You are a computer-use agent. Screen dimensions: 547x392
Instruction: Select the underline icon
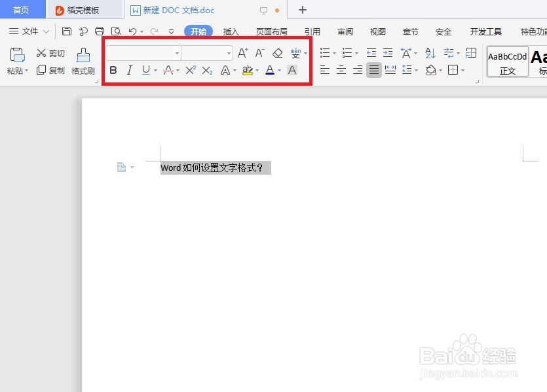click(145, 70)
